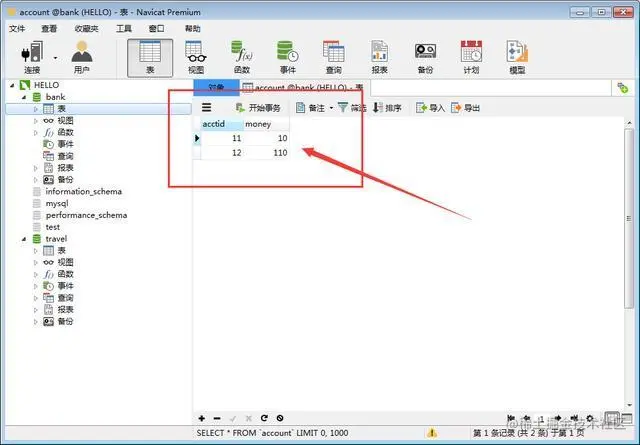
Task: Switch to the account @bank (HELLO) tab
Action: 304,87
